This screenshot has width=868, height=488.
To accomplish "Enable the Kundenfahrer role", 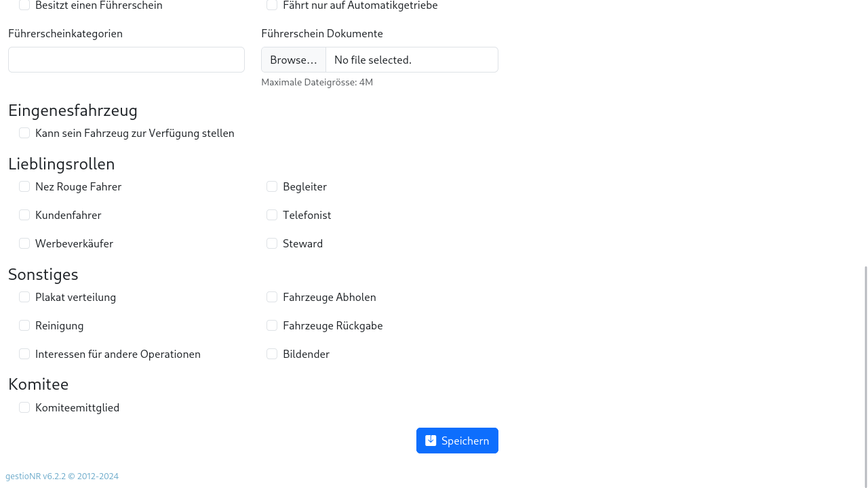I will (x=24, y=215).
